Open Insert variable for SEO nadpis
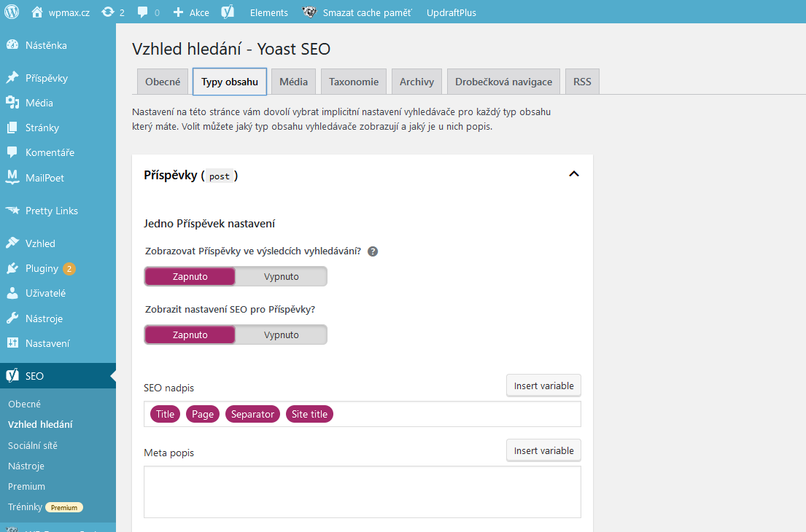The image size is (806, 532). 543,386
